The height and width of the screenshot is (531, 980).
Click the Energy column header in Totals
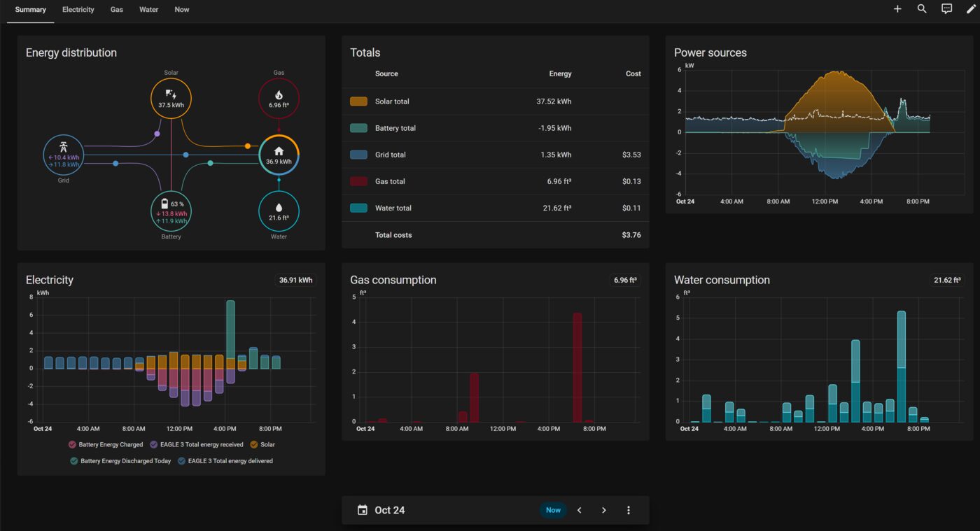click(561, 73)
